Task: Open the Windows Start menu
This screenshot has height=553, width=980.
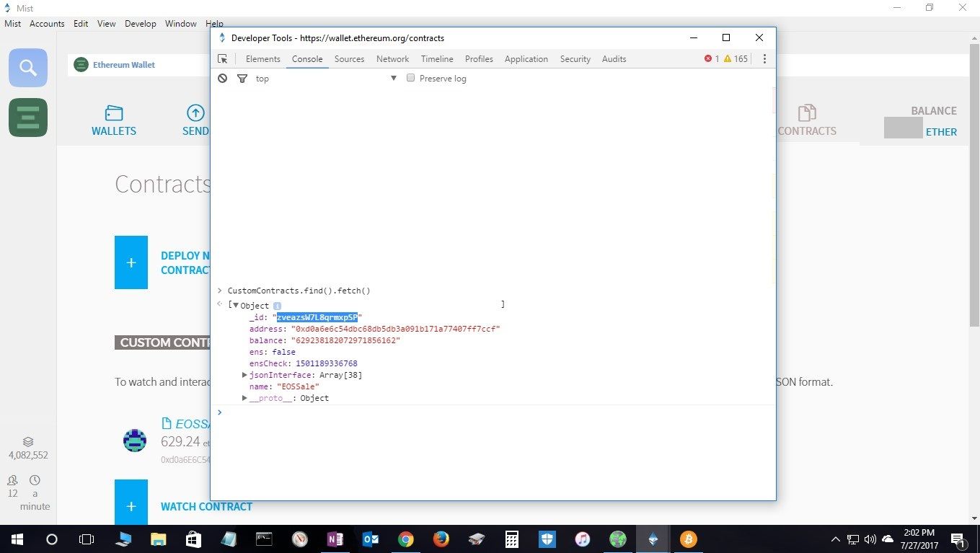Action: pos(17,539)
